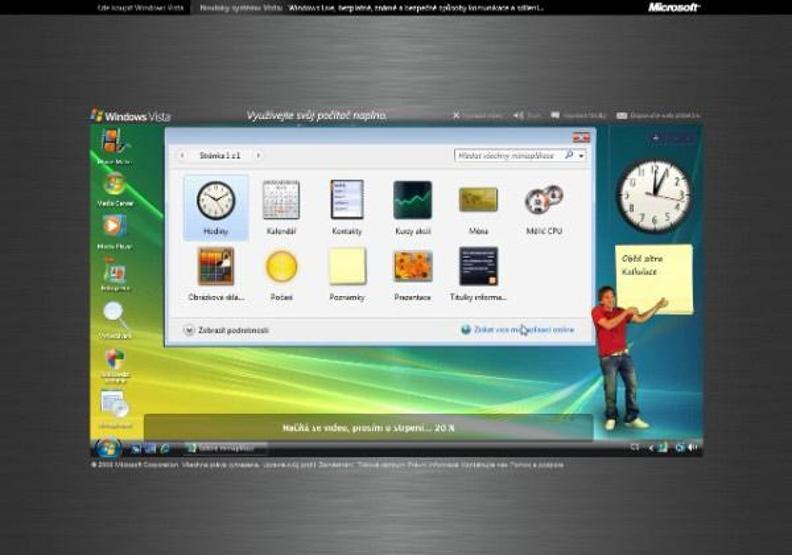Screen dimensions: 792x555
Task: Click the Windows Live headline text in the top bar
Action: point(416,8)
